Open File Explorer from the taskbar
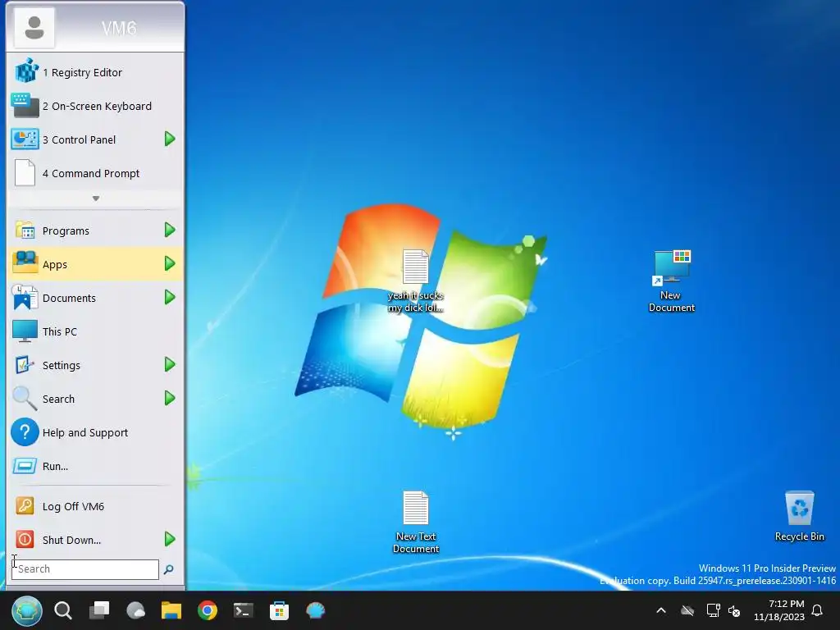The image size is (840, 630). [171, 610]
